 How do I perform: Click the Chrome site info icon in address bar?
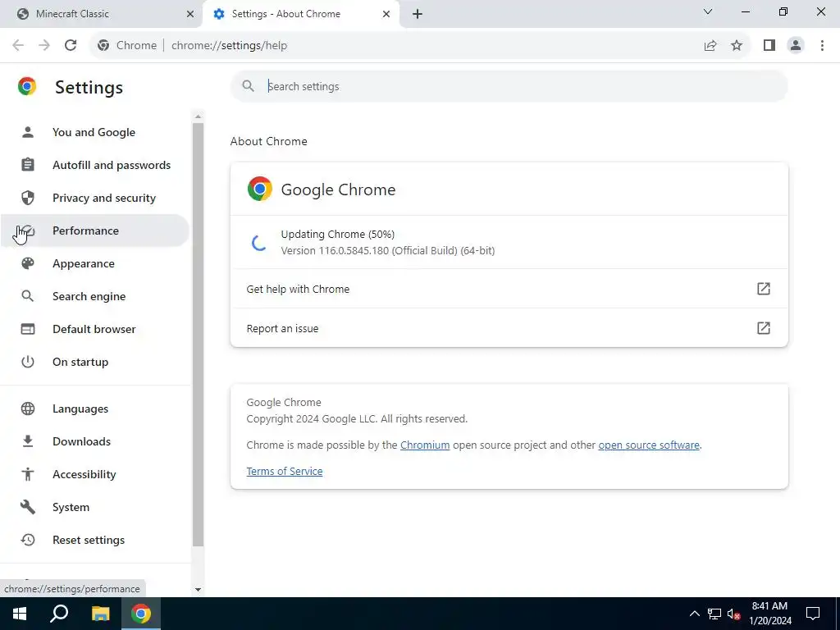[103, 45]
